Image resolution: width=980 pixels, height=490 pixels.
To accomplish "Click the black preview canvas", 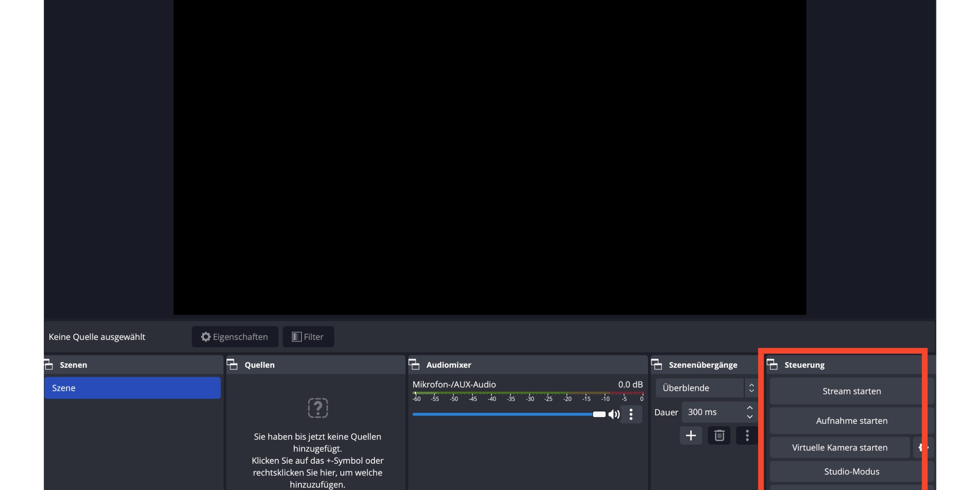I will point(490,157).
